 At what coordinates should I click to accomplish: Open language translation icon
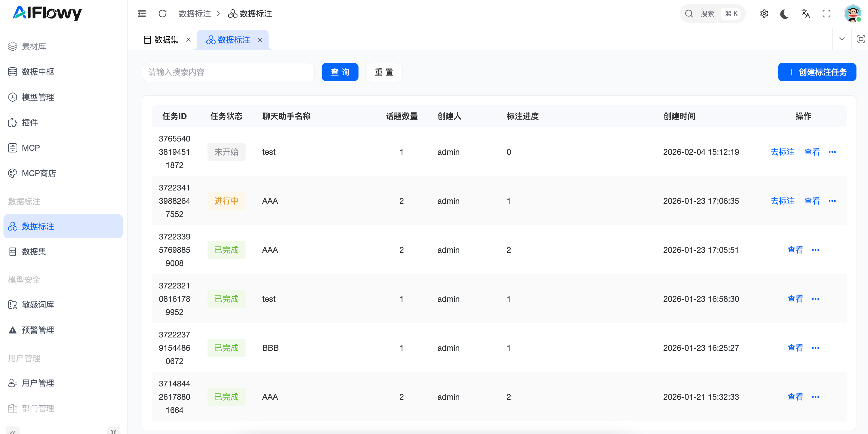point(805,14)
